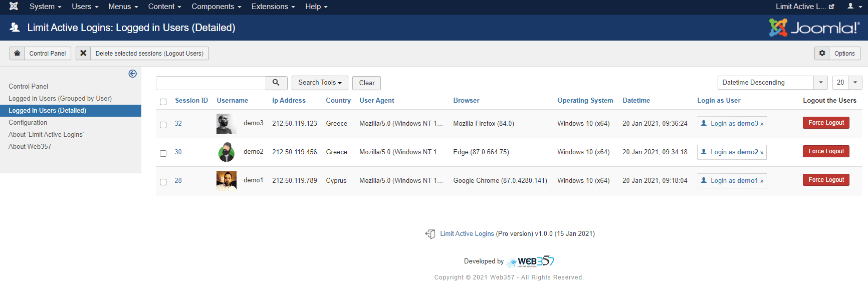Sort by Datetime column header
Viewport: 868px width, 293px height.
(636, 100)
